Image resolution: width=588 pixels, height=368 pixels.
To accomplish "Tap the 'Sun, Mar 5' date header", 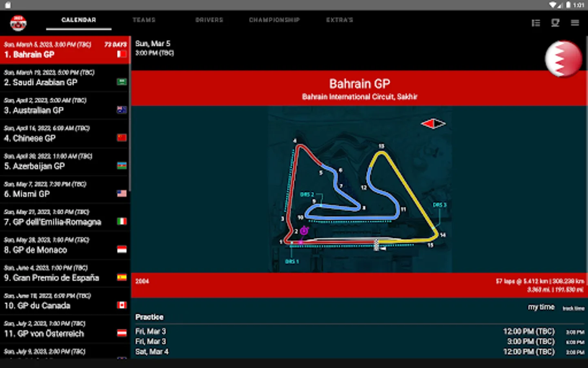I will (x=153, y=44).
